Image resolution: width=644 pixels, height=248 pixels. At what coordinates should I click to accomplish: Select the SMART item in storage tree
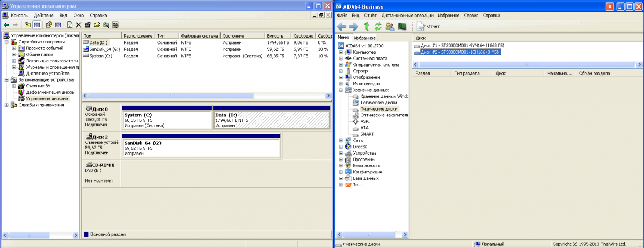tap(367, 134)
